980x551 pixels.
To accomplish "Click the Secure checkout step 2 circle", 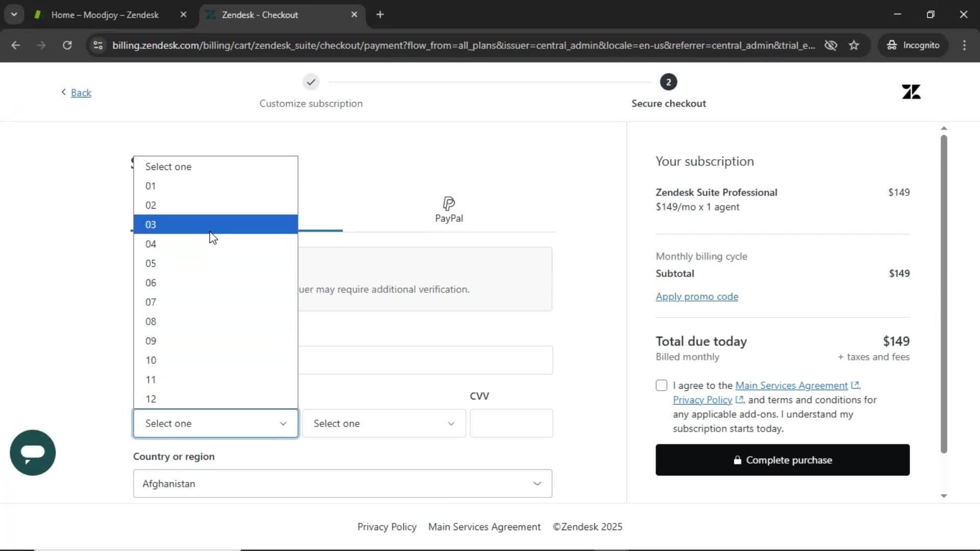I will [668, 82].
